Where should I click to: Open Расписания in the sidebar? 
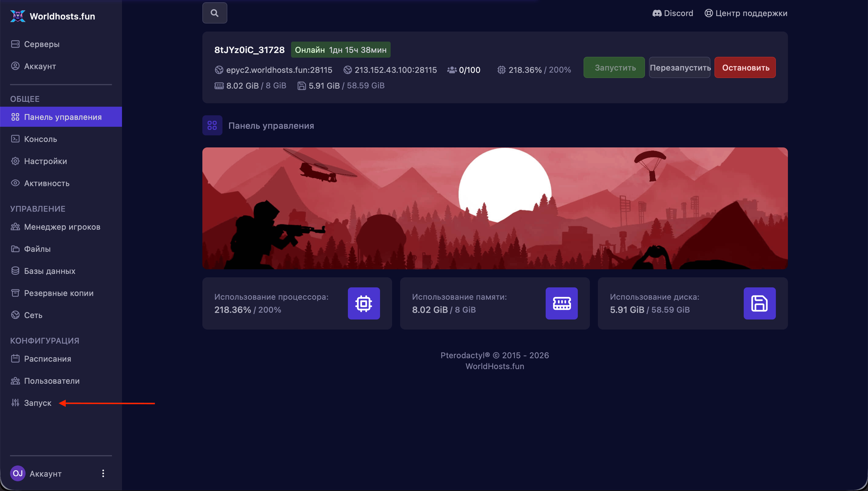tap(61, 358)
